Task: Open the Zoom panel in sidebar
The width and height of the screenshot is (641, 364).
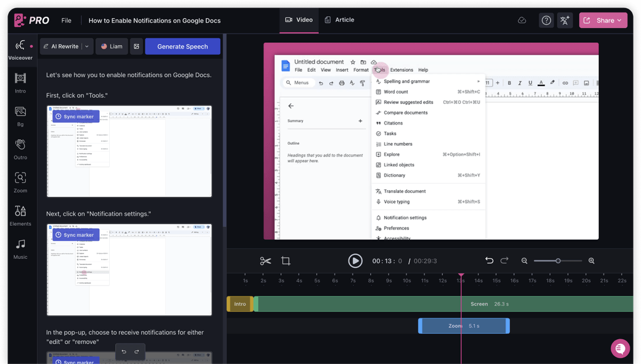Action: [20, 183]
